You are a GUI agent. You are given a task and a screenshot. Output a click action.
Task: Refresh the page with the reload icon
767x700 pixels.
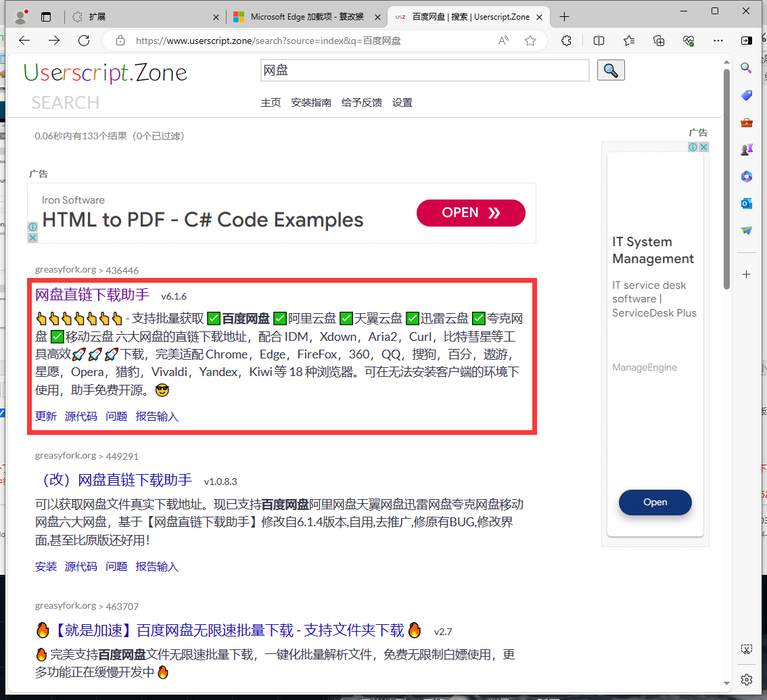pos(84,41)
